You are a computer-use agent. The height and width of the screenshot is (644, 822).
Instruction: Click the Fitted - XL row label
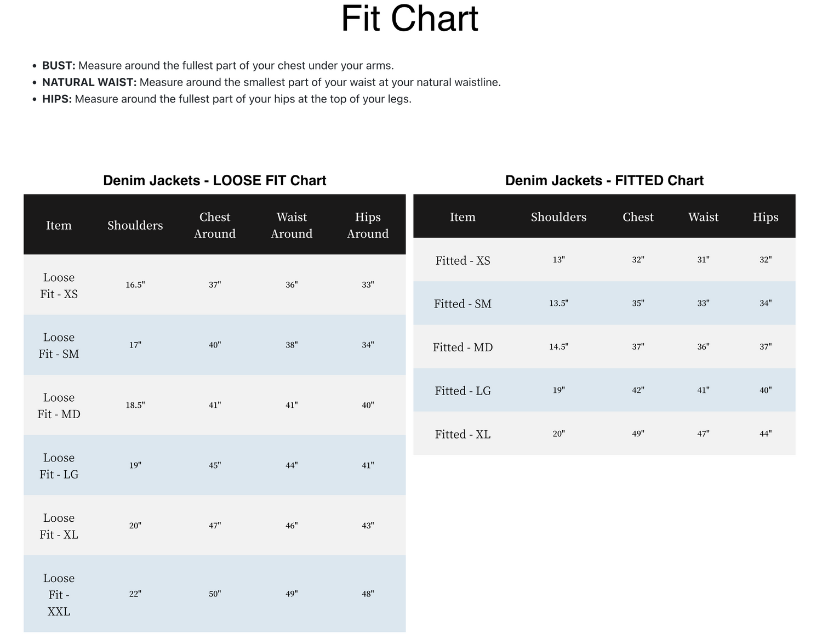point(463,434)
